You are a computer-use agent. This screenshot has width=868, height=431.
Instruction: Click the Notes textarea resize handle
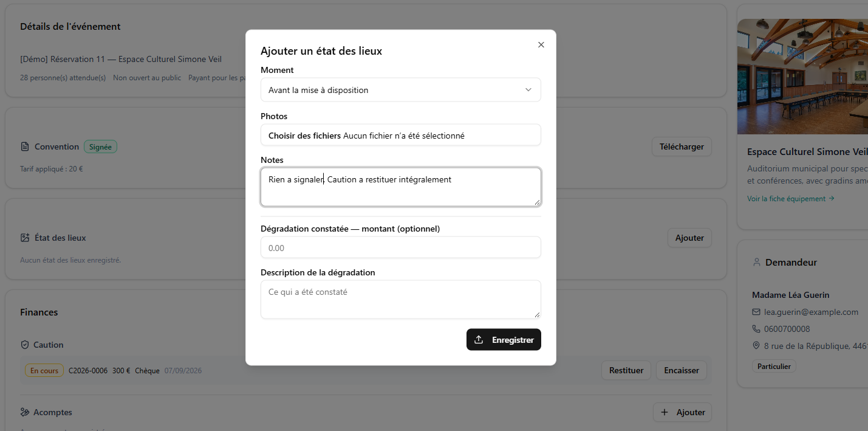coord(537,202)
